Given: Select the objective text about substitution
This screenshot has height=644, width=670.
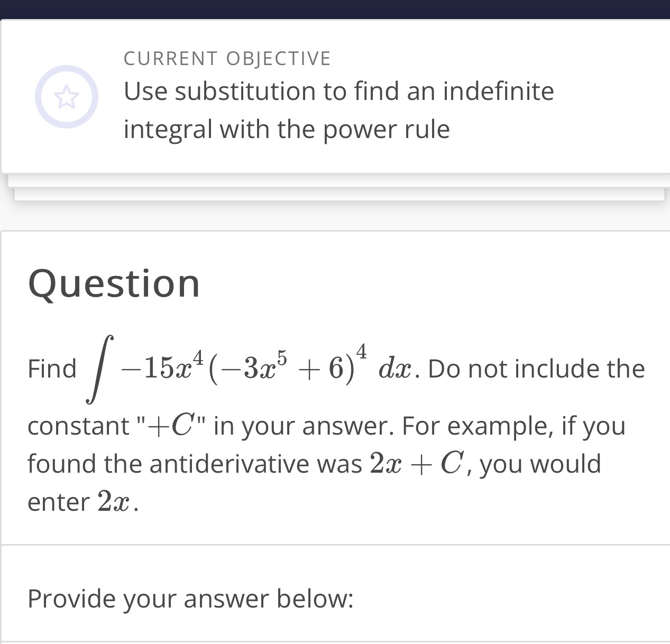Looking at the screenshot, I should click(338, 109).
